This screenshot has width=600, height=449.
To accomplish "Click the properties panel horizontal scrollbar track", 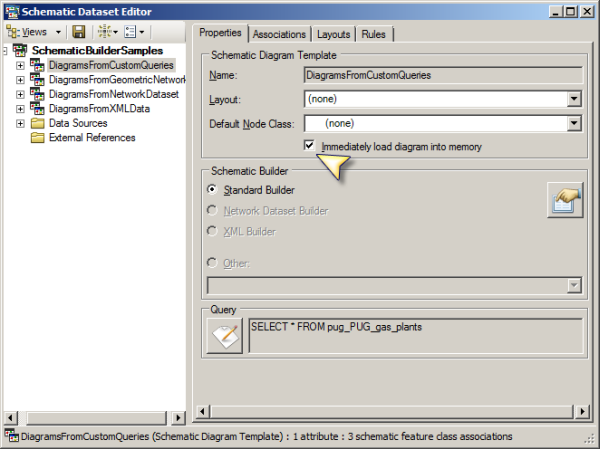I will 392,411.
